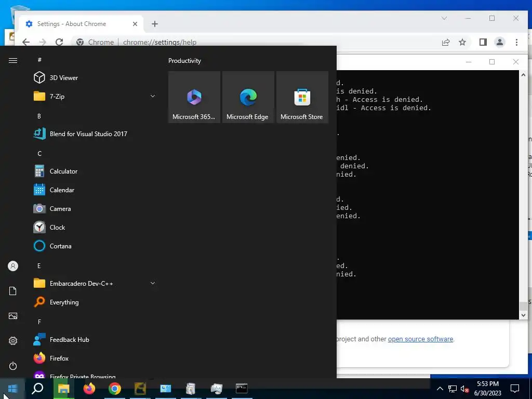This screenshot has width=532, height=399.
Task: Open the Calendar app
Action: click(95, 190)
